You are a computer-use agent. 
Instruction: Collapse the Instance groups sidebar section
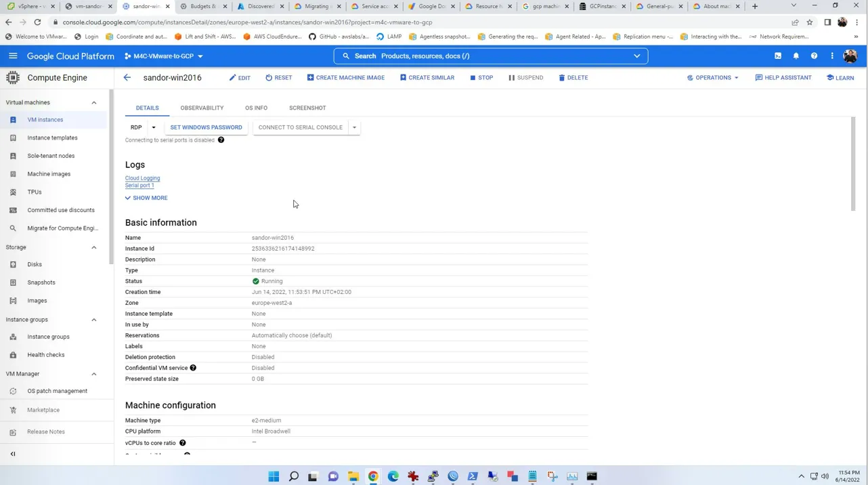pos(94,320)
